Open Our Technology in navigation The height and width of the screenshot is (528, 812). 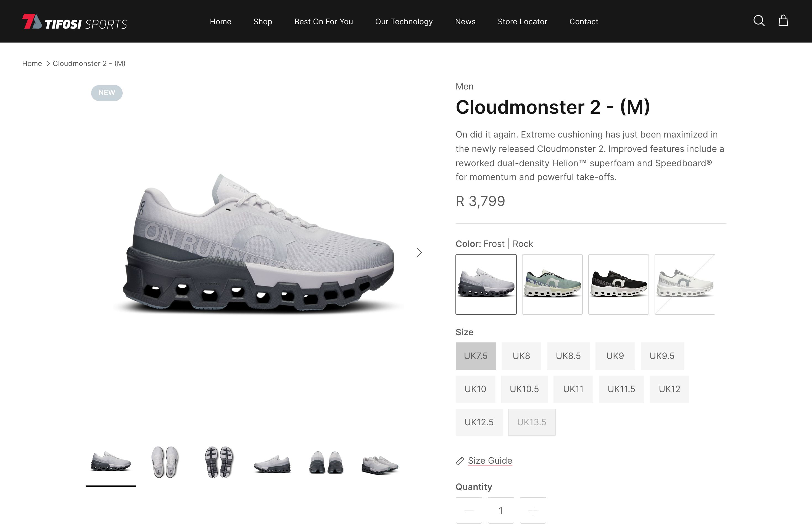coord(404,22)
